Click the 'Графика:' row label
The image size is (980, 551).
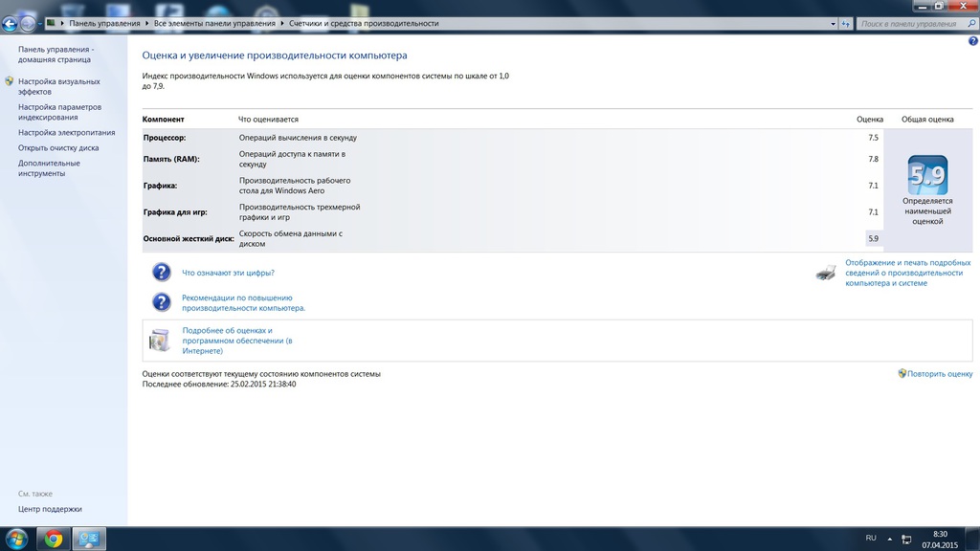160,186
